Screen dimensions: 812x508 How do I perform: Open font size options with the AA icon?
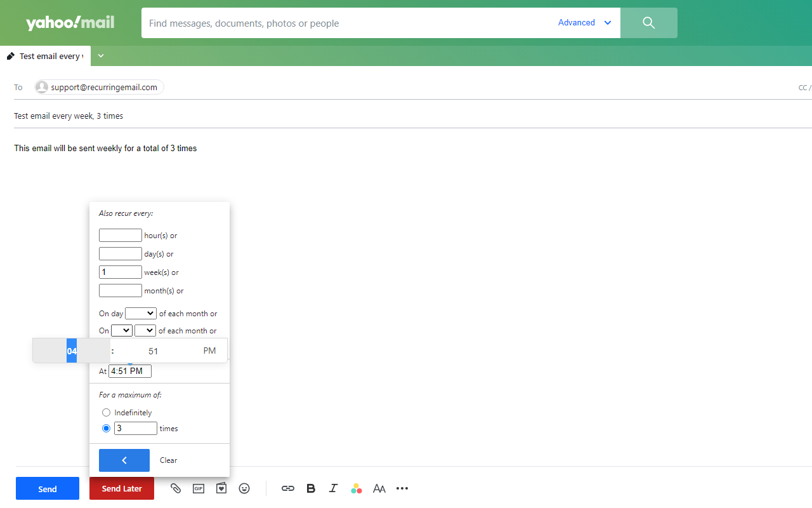point(379,488)
